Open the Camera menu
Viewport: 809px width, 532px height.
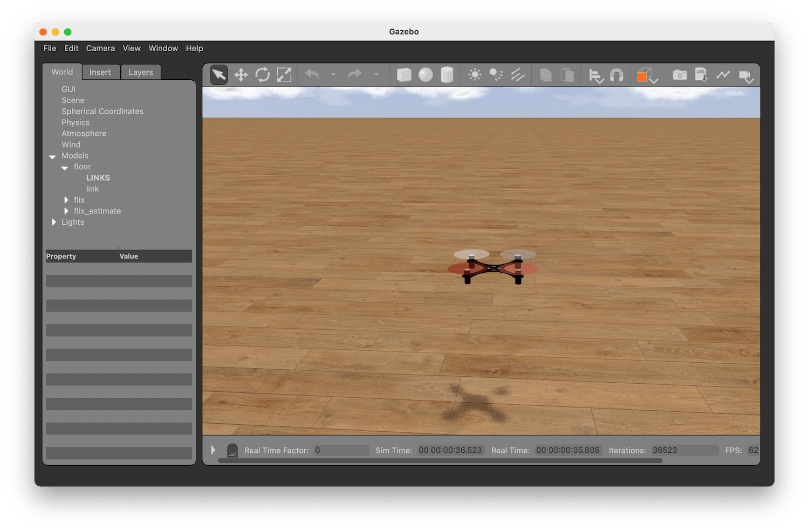click(100, 48)
